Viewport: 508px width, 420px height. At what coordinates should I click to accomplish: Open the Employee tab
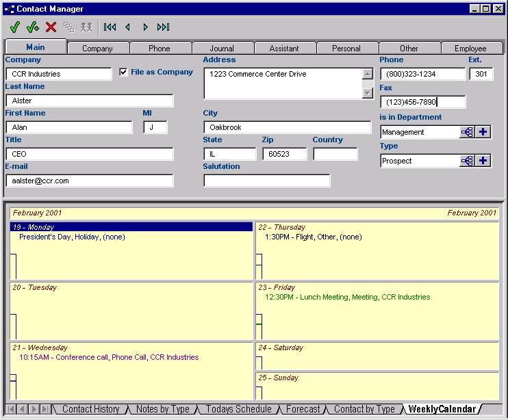[470, 49]
